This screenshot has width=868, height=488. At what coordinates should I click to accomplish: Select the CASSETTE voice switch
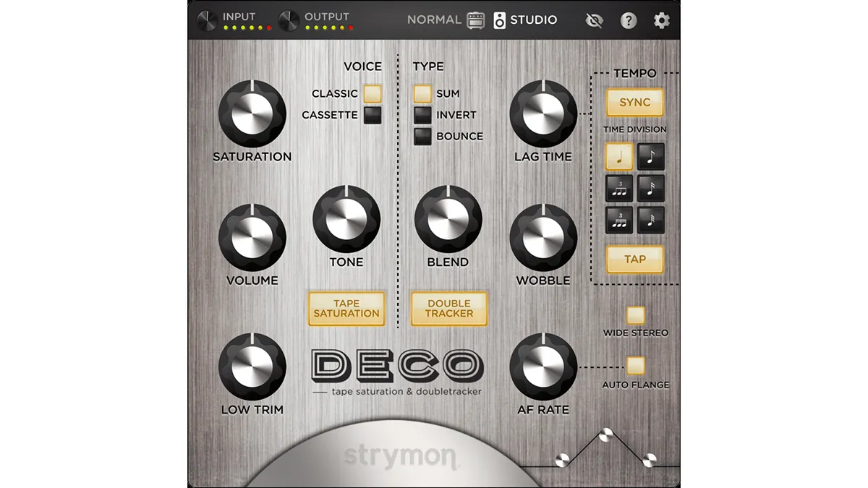pos(373,115)
